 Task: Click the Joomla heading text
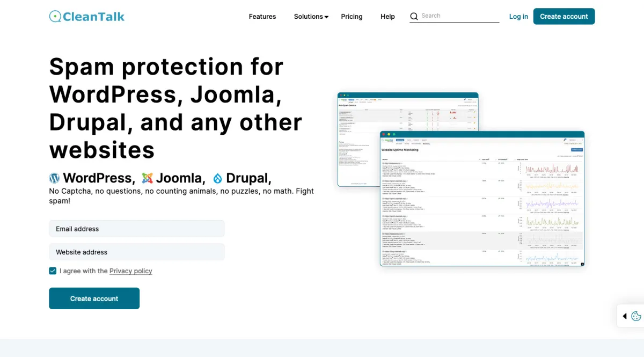(180, 178)
